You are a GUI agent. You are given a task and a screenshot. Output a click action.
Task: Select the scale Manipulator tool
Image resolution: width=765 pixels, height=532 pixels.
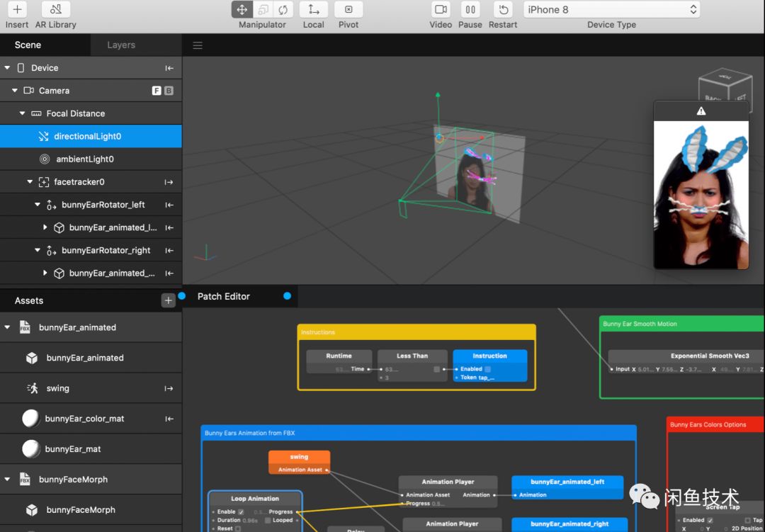[263, 9]
